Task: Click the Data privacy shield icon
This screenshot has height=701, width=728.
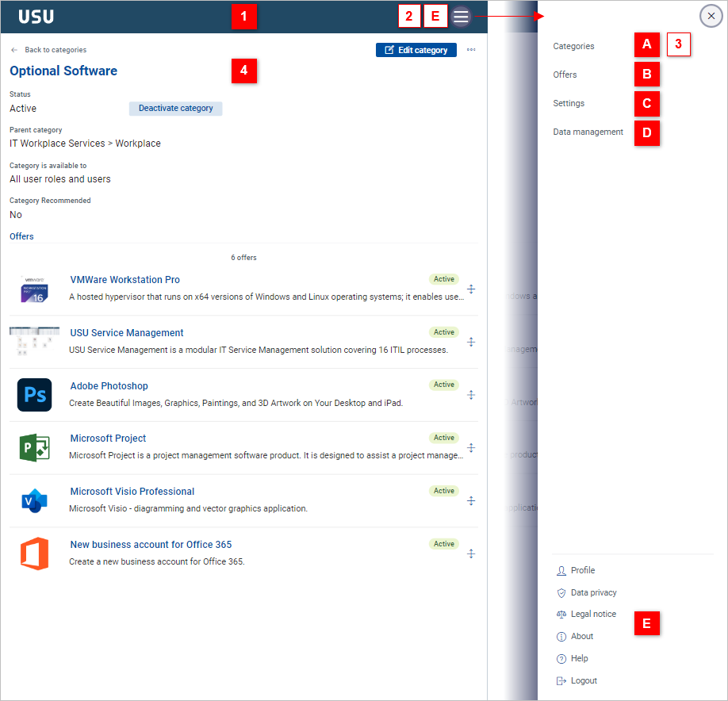Action: (563, 592)
